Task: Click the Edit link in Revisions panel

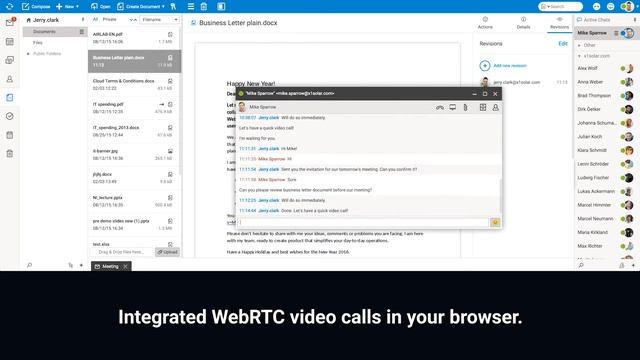Action: coord(563,43)
